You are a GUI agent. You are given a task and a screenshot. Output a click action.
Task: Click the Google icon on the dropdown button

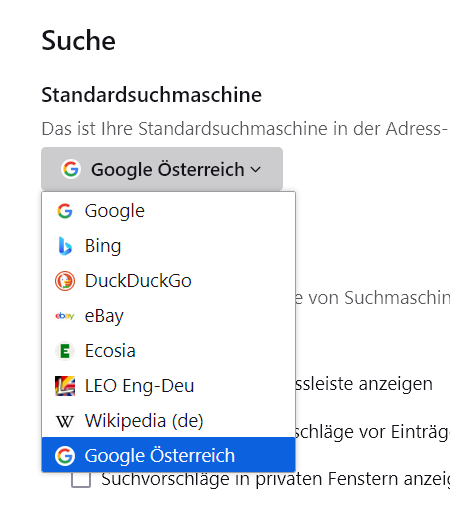(x=71, y=169)
